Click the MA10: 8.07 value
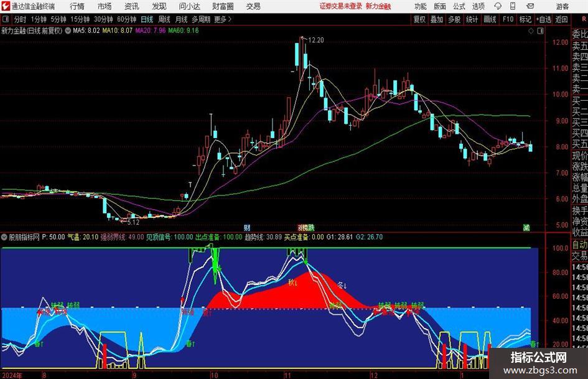This screenshot has height=379, width=588. coord(118,30)
